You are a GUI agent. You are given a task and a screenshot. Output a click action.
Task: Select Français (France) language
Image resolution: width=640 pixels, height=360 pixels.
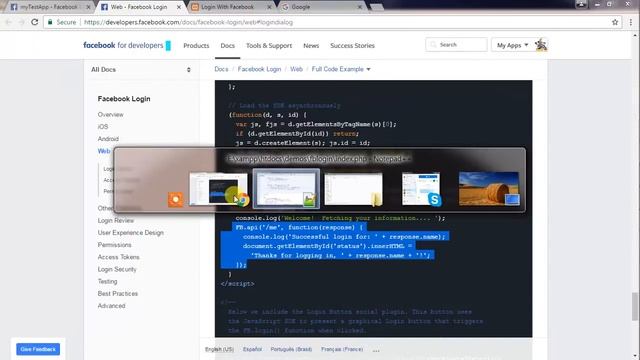click(x=342, y=349)
